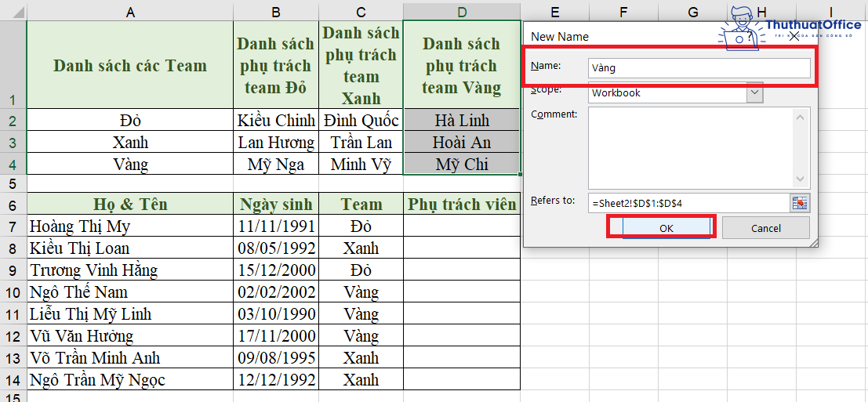Select cell 'Vũ Văn Hường'
The height and width of the screenshot is (402, 868).
coord(130,335)
